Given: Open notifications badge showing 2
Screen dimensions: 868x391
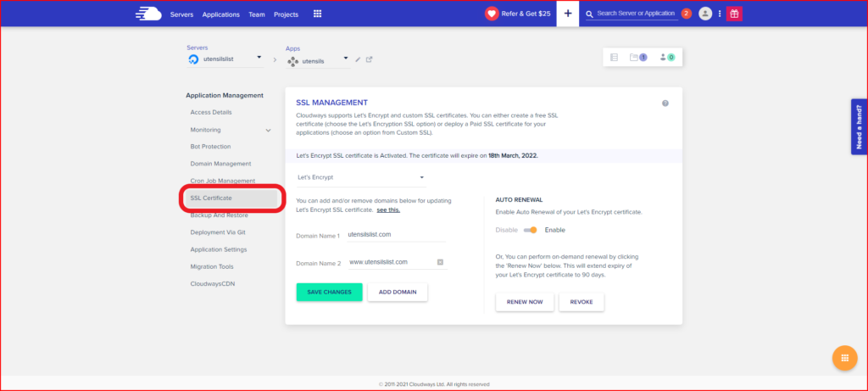Looking at the screenshot, I should (x=687, y=14).
